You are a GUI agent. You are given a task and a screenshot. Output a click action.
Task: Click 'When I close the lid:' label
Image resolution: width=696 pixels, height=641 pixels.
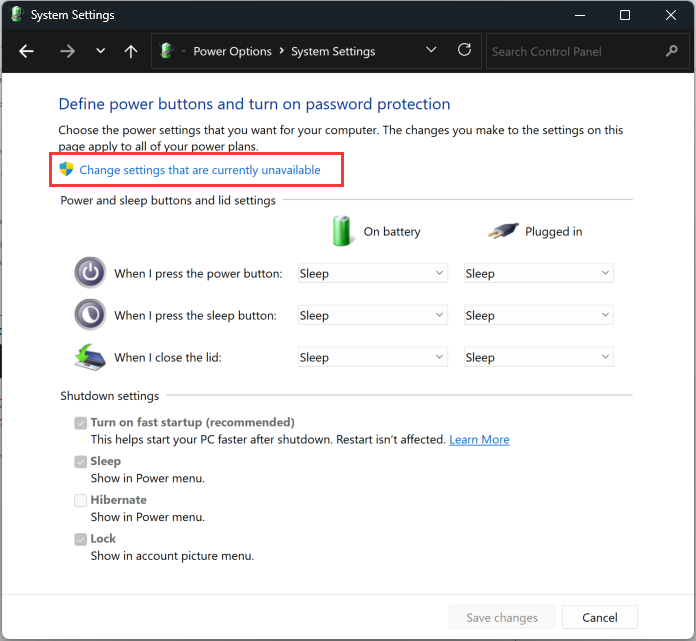tap(168, 357)
